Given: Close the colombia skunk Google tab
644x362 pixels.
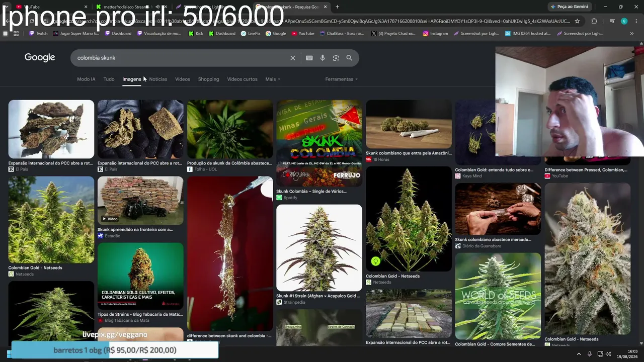Looking at the screenshot, I should click(x=326, y=7).
